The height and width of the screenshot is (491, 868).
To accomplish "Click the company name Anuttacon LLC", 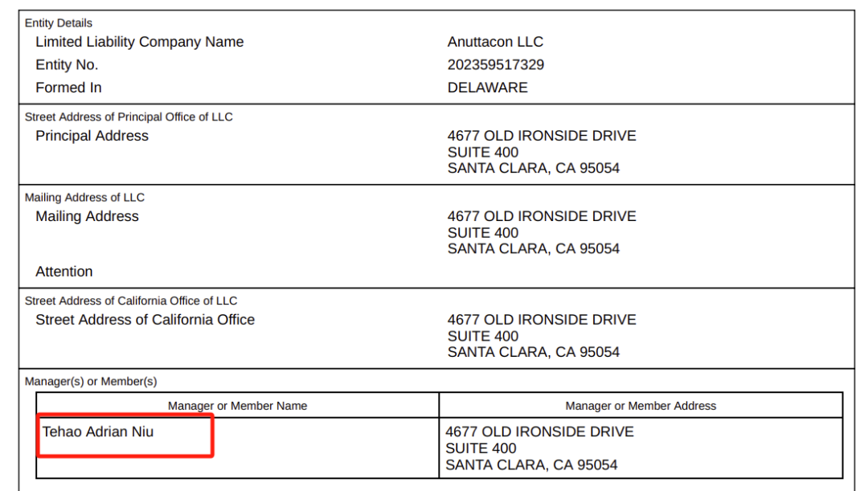I will [x=495, y=42].
